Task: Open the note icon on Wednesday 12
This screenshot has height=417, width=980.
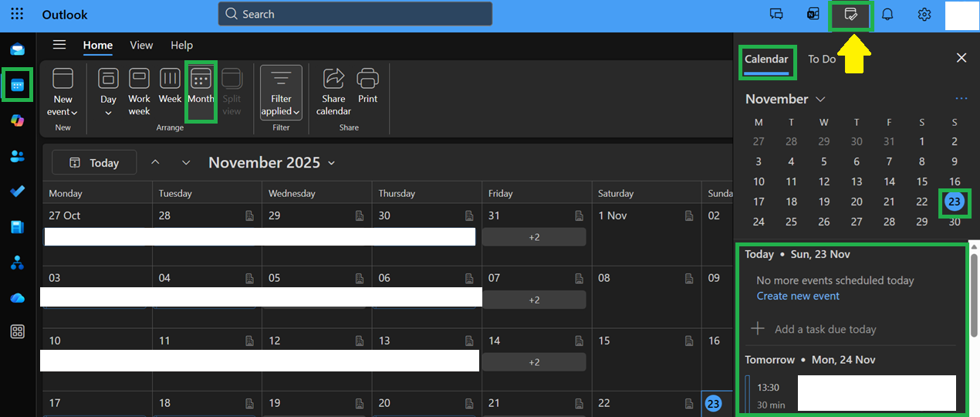Action: pos(360,341)
